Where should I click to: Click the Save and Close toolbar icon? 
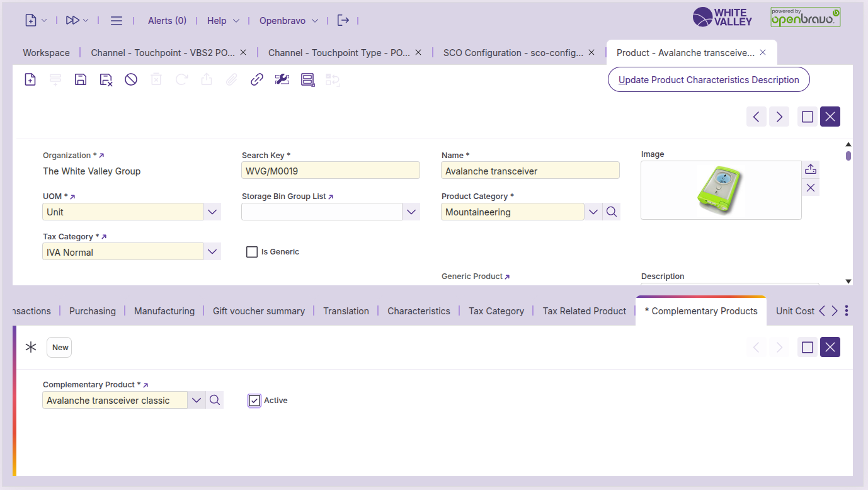coord(106,80)
